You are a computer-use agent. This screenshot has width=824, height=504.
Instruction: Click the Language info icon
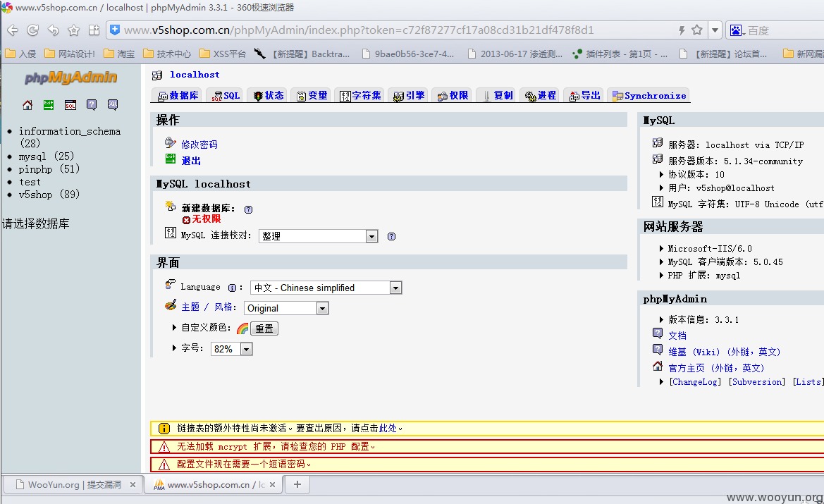tap(232, 288)
